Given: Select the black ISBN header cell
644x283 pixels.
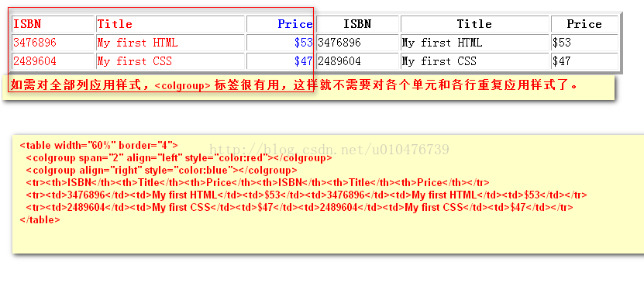Looking at the screenshot, I should [x=357, y=24].
